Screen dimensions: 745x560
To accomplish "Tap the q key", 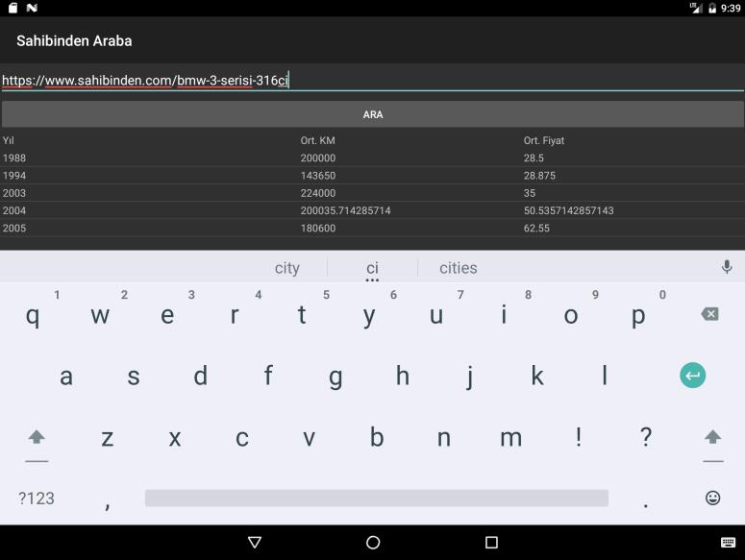I will pyautogui.click(x=33, y=315).
